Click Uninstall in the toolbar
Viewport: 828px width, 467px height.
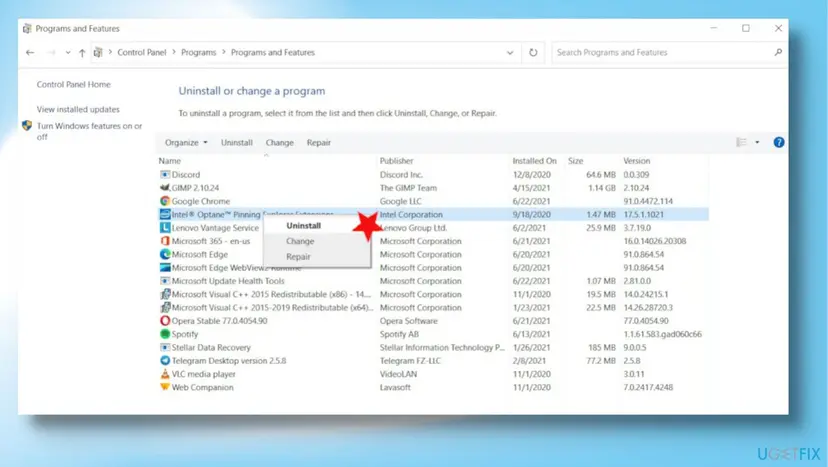tap(237, 143)
